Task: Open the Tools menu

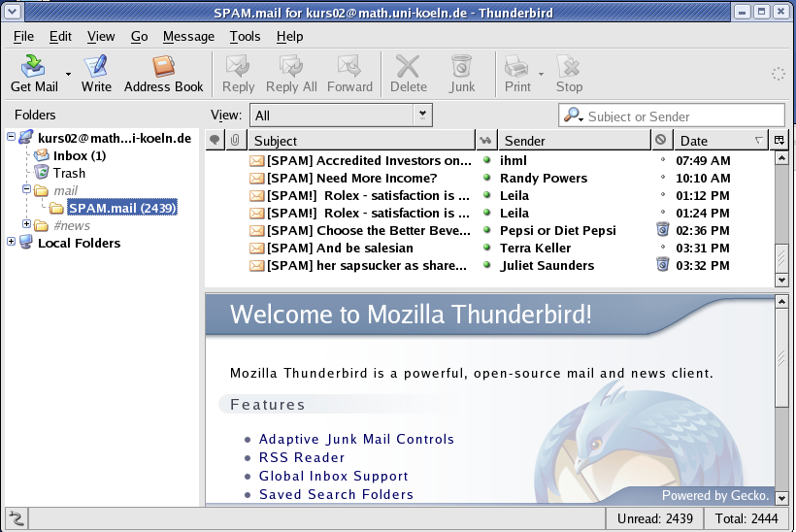Action: tap(245, 37)
